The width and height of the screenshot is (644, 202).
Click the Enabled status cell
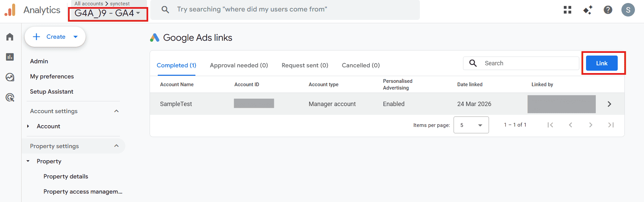click(x=394, y=104)
